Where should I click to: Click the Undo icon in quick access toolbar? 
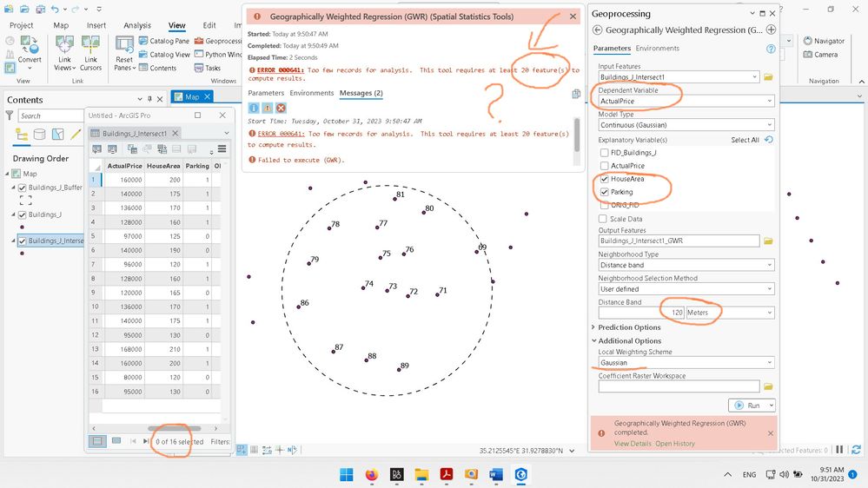pos(55,9)
